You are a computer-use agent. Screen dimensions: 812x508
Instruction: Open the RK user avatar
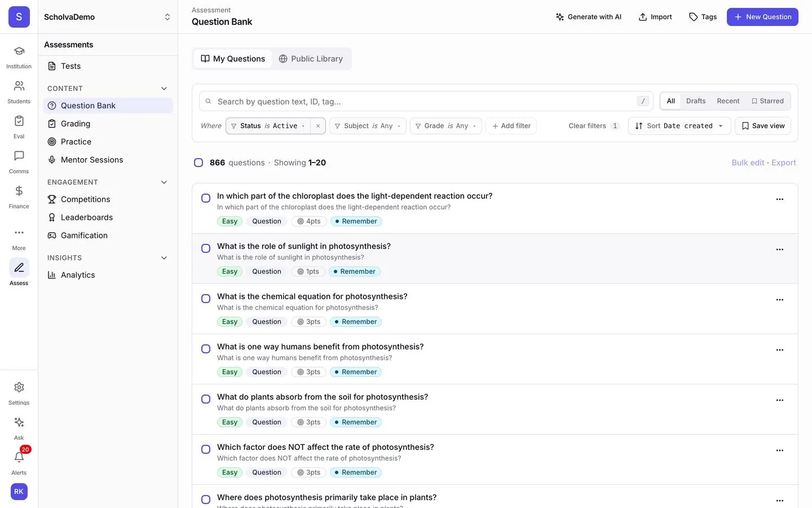pyautogui.click(x=19, y=492)
